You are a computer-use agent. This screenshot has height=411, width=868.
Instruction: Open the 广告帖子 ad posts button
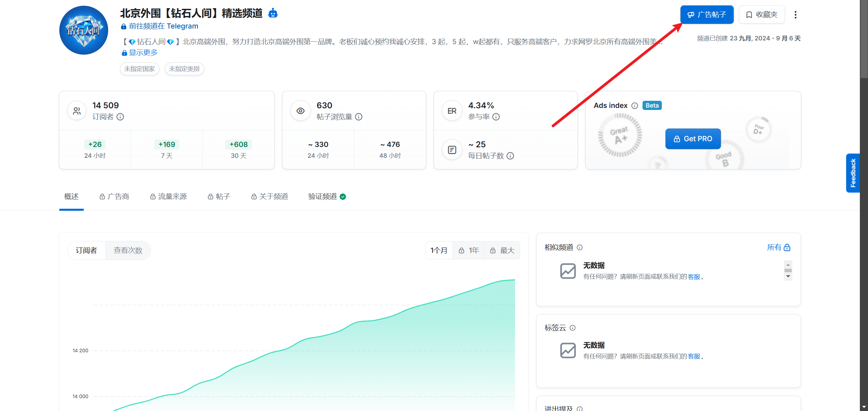click(707, 15)
